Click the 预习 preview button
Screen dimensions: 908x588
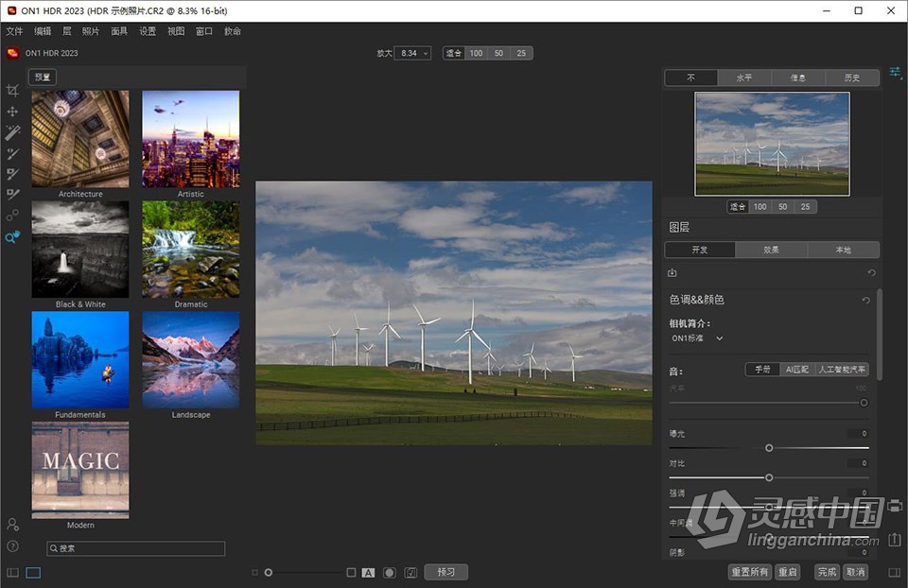(445, 571)
